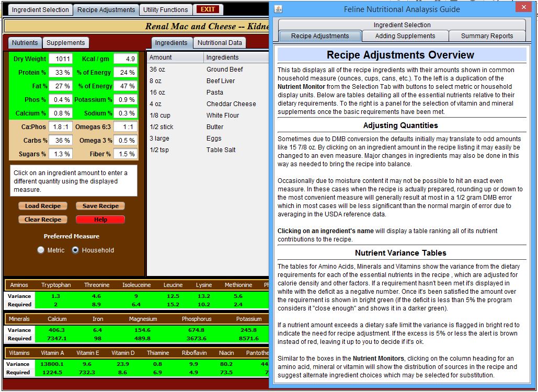Click the 36 oz Ground Beef amount
The image size is (538, 392).
[157, 70]
